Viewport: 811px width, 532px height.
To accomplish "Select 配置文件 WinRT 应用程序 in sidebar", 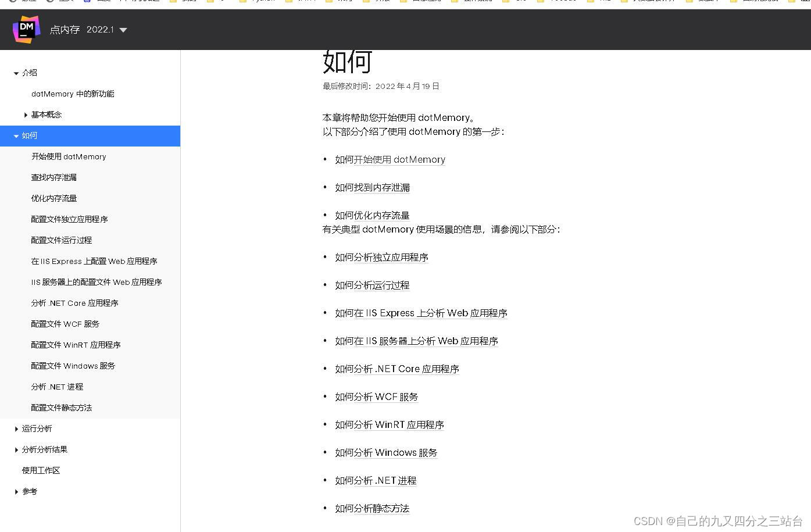I will (x=76, y=345).
